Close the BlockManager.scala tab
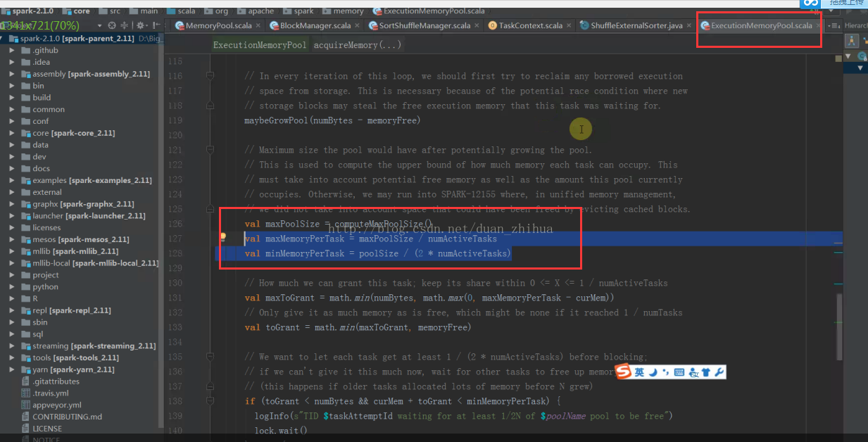The image size is (868, 442). click(357, 26)
